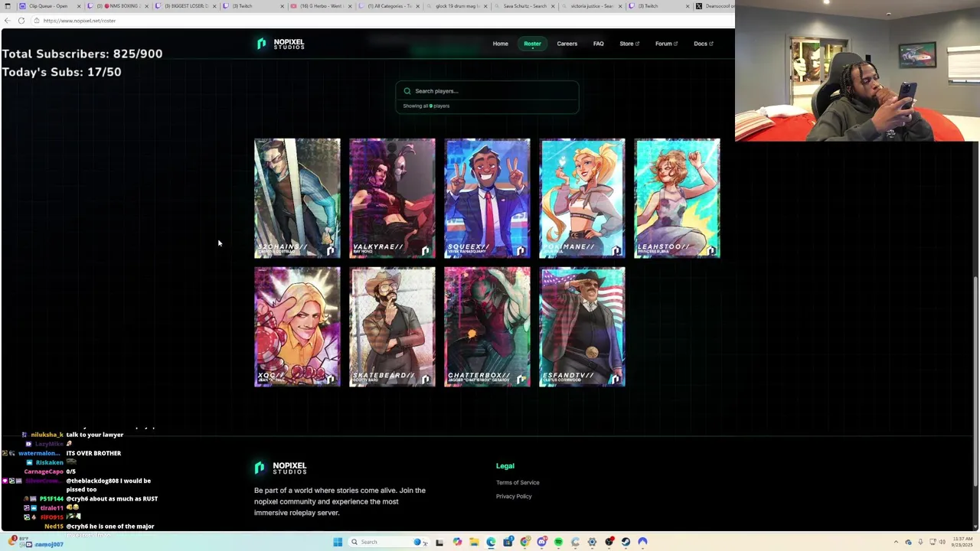The height and width of the screenshot is (551, 980).
Task: Go to Home in site navigation
Action: click(500, 44)
